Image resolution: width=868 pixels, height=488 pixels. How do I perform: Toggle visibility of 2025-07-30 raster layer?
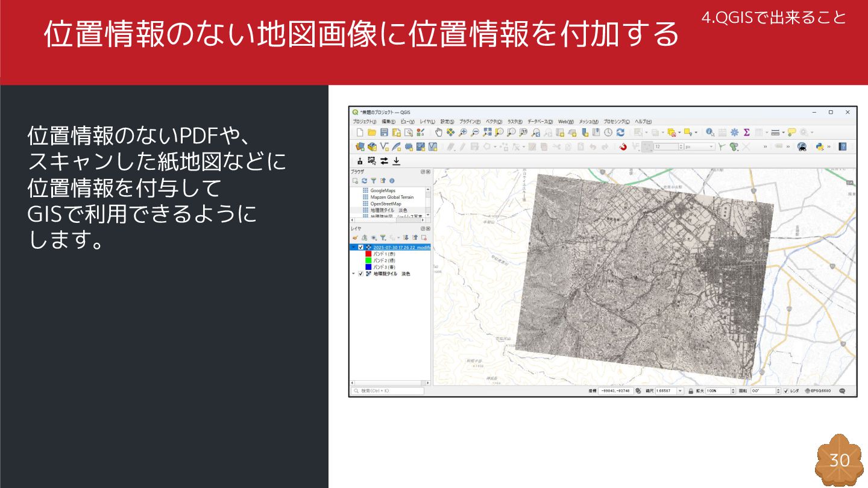coord(361,247)
